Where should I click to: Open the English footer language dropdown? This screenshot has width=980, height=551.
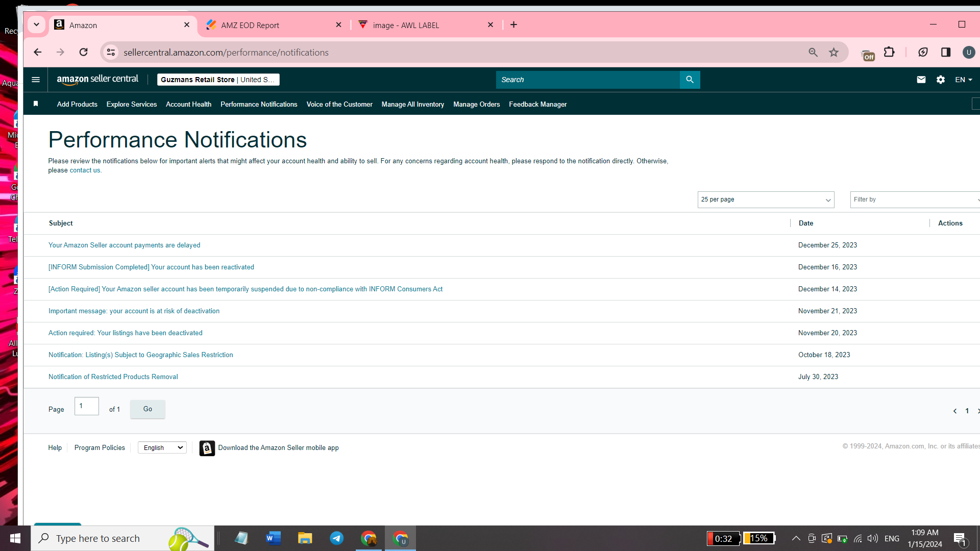[x=162, y=447]
